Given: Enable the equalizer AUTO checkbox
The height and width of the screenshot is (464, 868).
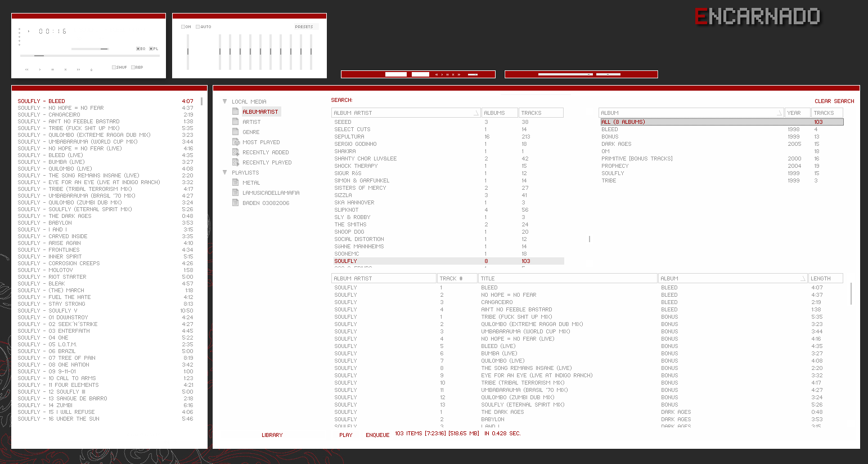Looking at the screenshot, I should 197,27.
